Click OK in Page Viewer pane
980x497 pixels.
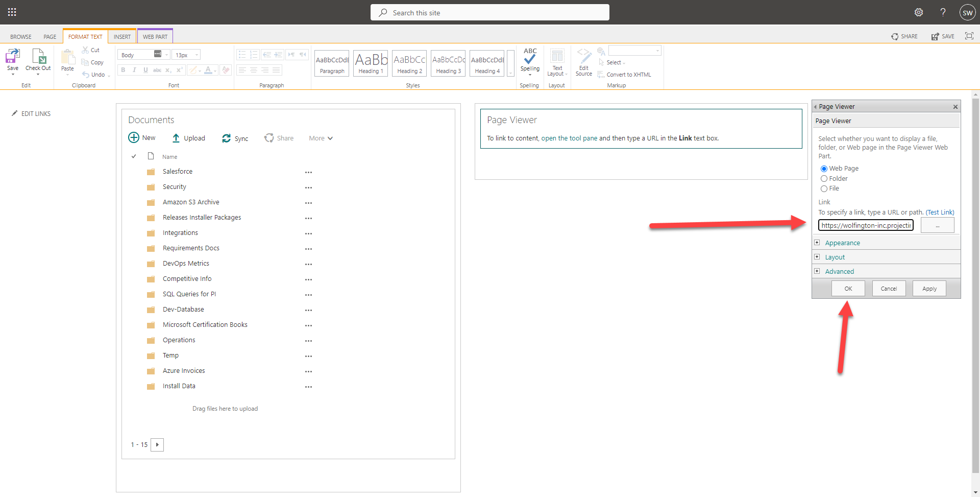point(848,289)
